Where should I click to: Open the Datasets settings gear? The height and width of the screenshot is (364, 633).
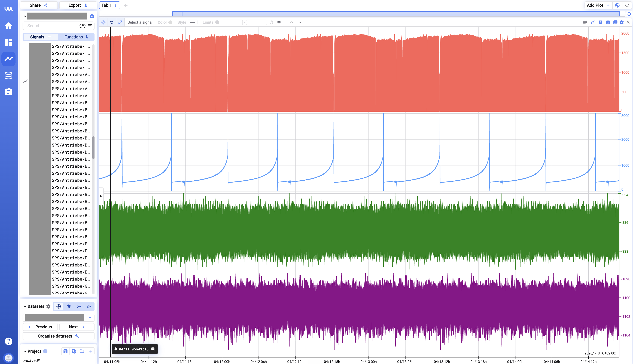point(48,306)
